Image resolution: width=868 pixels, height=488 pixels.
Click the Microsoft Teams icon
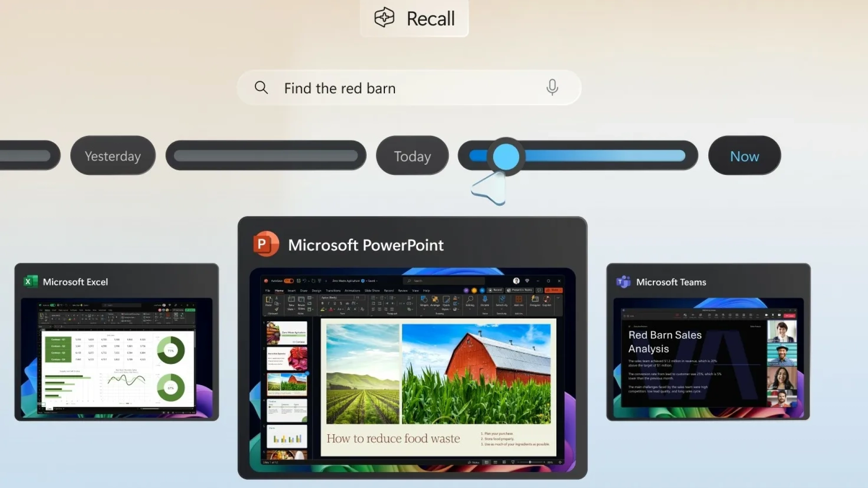tap(624, 282)
